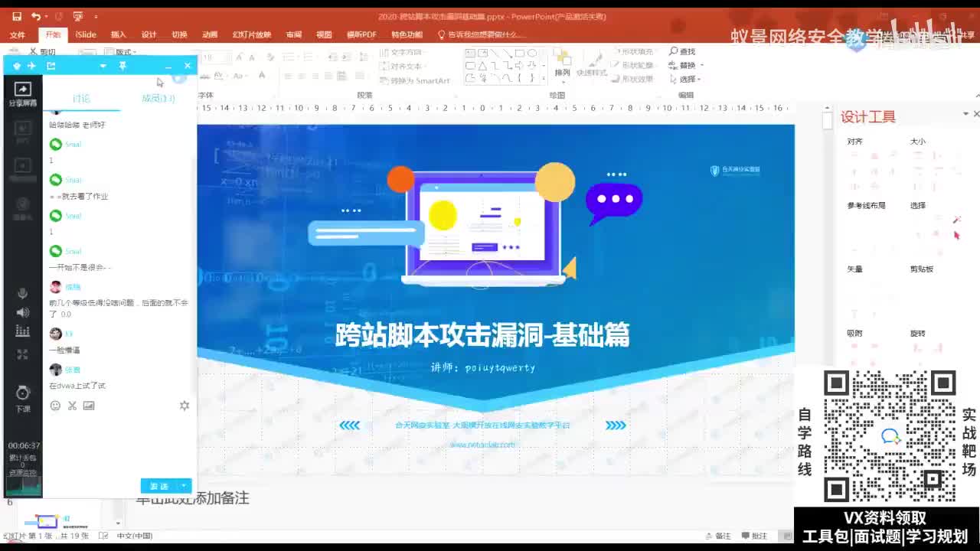The height and width of the screenshot is (551, 980).
Task: Click the increase font size icon
Action: click(x=240, y=57)
